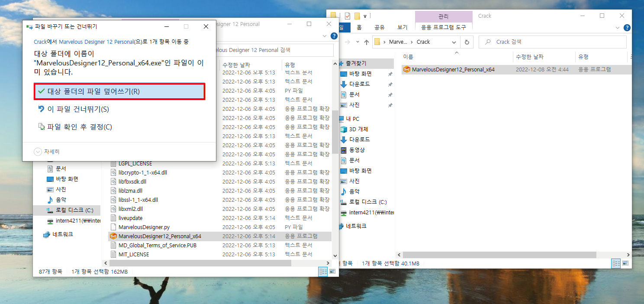Expand the 자세히 details section in dialog
The height and width of the screenshot is (304, 644).
(x=47, y=152)
